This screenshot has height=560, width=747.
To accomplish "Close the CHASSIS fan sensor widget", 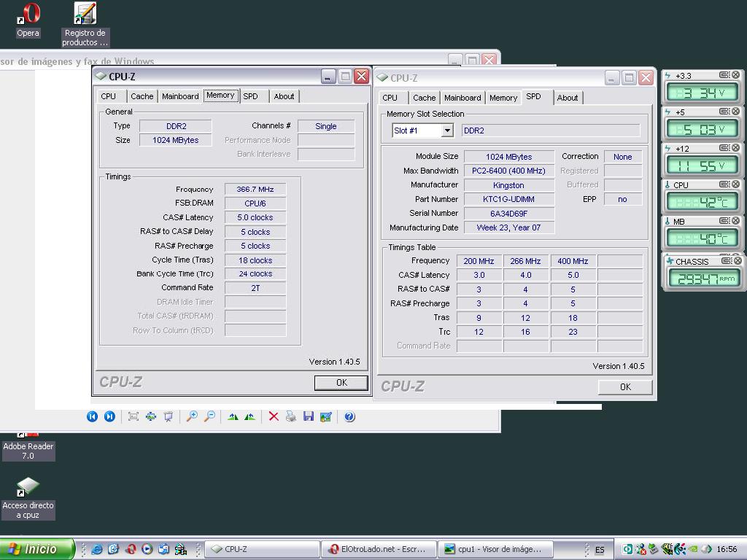I will tap(738, 261).
